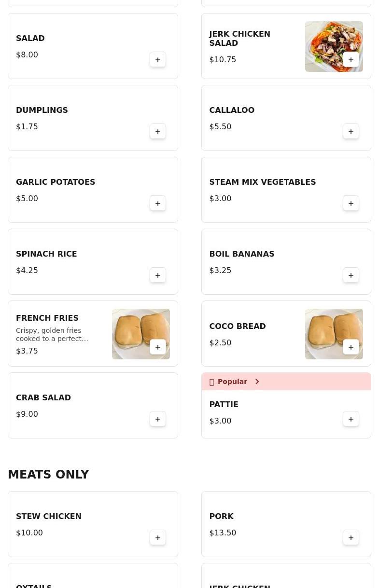
Task: View the FRENCH FRIES item image
Action: (x=141, y=334)
